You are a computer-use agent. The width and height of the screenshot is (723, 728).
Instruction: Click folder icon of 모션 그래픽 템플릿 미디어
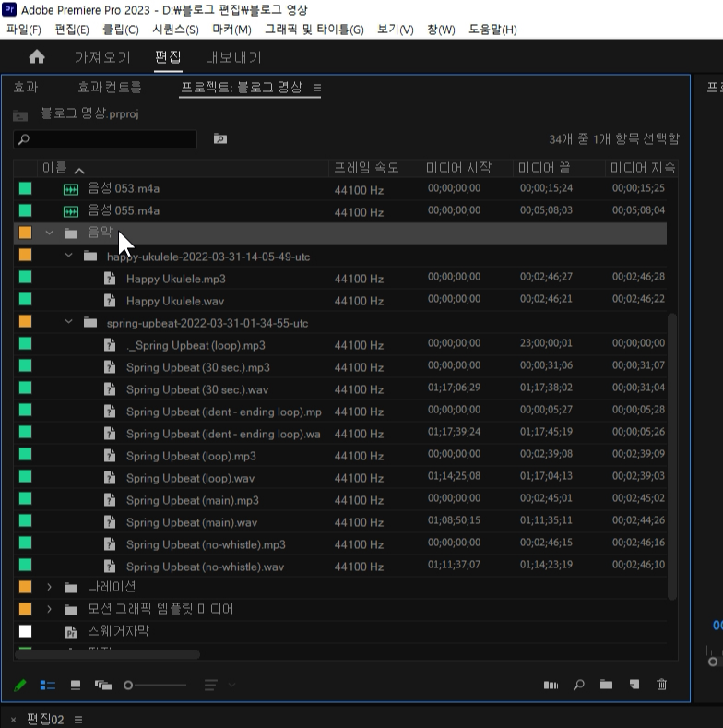70,610
